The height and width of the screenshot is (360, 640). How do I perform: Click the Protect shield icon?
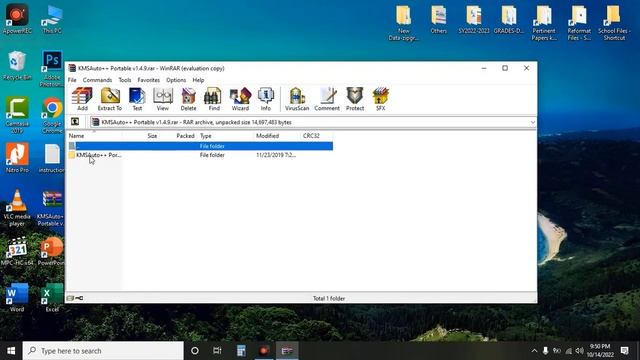click(355, 99)
